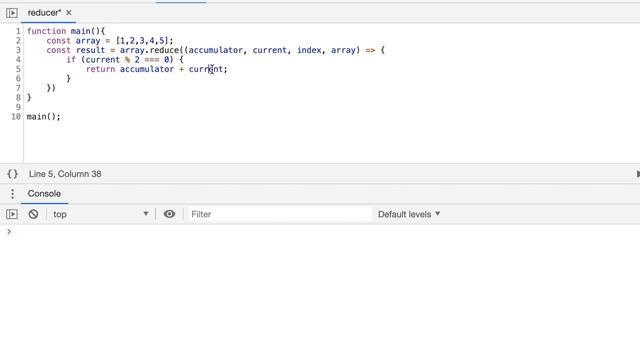Click the 'index' parameter in line 3
The height and width of the screenshot is (360, 640).
(309, 50)
